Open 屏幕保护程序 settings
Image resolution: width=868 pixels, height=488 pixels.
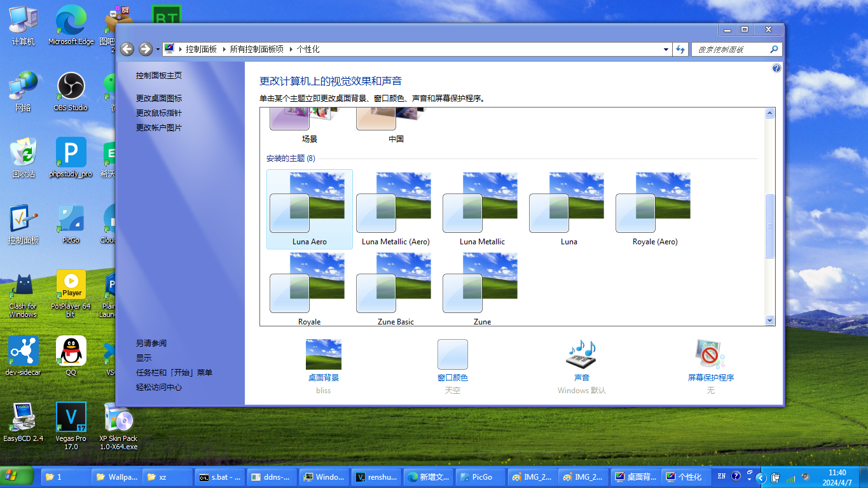click(x=710, y=366)
